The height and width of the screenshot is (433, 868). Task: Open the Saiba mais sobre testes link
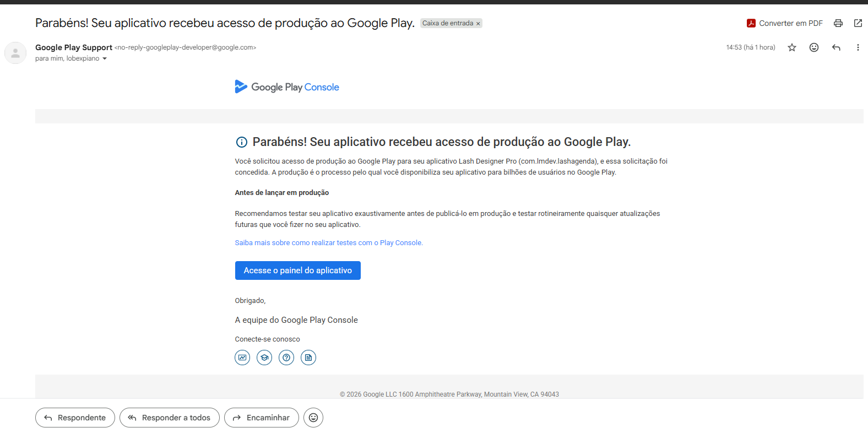tap(329, 243)
